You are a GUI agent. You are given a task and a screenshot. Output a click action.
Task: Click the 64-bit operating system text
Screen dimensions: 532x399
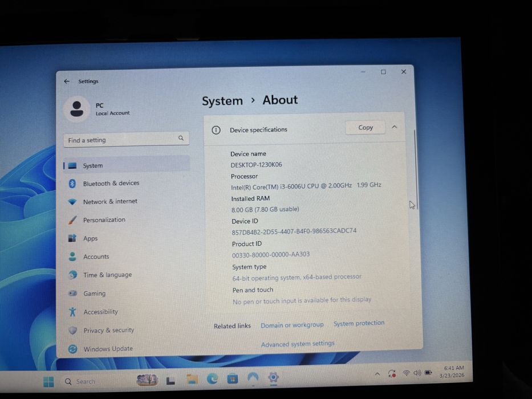coord(297,278)
